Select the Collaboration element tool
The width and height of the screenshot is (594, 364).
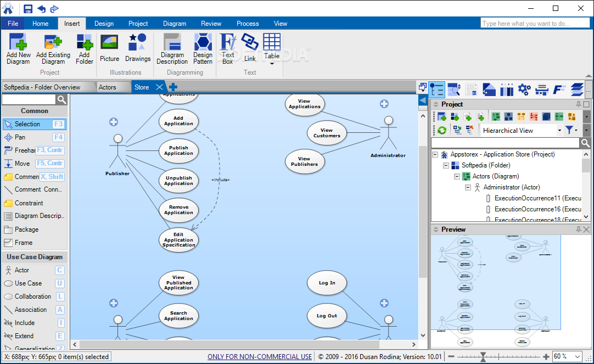click(x=34, y=296)
